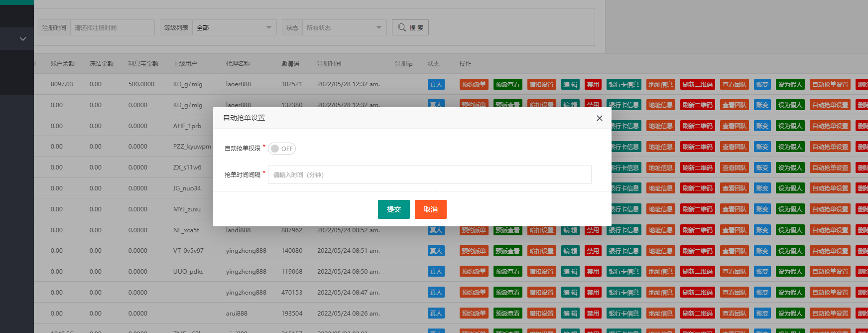Click the 注册时间 column header

329,64
